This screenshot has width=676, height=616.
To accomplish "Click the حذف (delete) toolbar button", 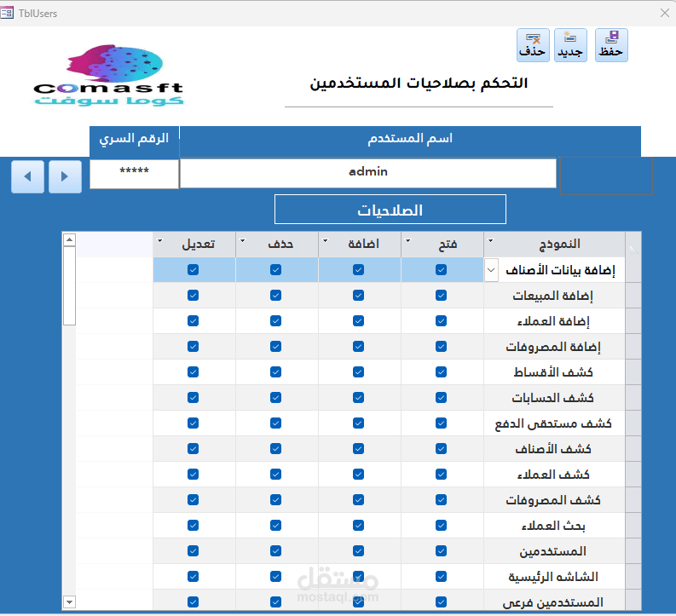I will [533, 45].
